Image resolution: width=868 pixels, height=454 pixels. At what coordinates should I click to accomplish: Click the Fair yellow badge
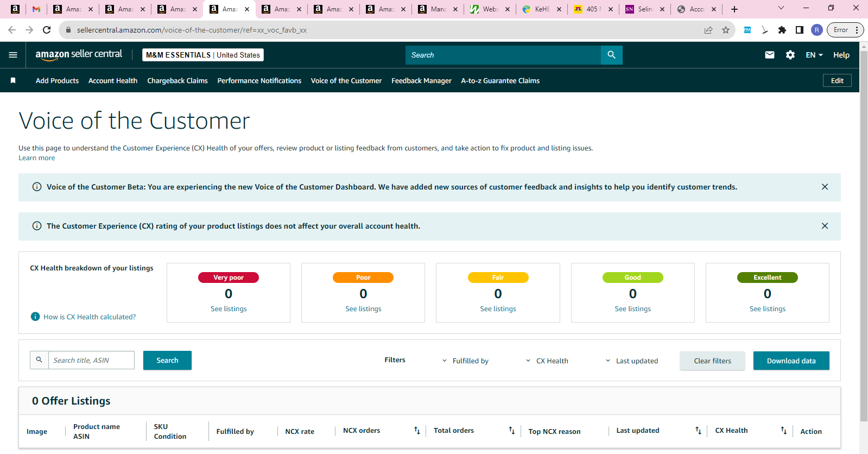pyautogui.click(x=498, y=278)
